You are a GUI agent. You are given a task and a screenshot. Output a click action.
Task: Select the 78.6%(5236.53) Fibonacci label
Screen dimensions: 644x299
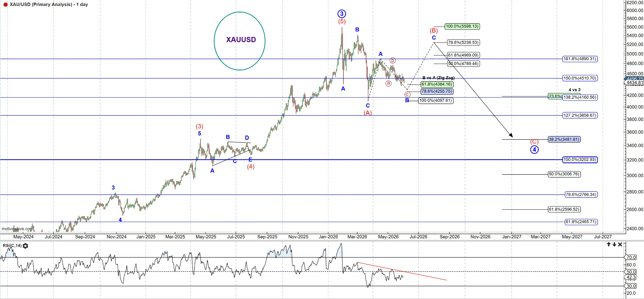[463, 42]
